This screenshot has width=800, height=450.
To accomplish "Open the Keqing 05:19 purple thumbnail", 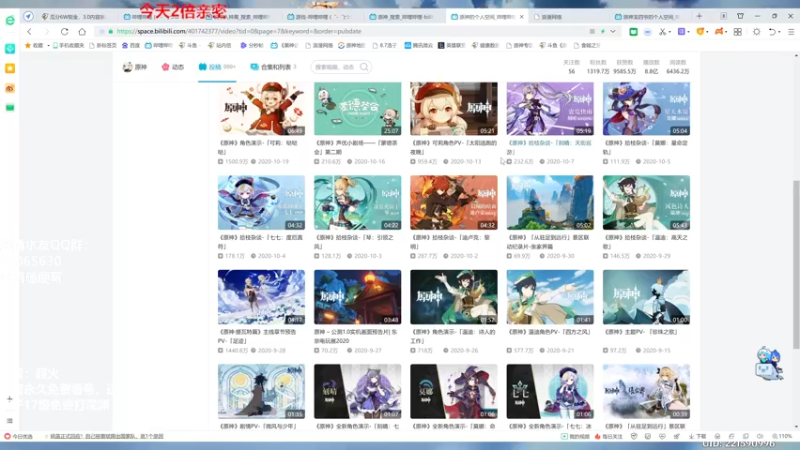I will (550, 109).
